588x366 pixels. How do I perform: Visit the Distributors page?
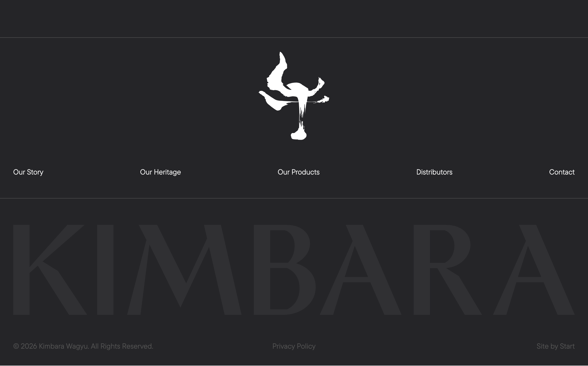coord(434,172)
